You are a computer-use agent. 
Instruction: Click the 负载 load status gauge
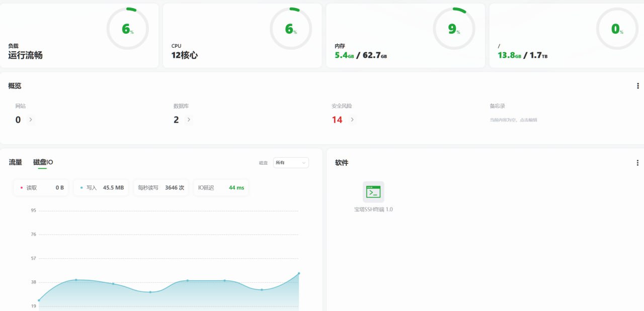tap(127, 29)
